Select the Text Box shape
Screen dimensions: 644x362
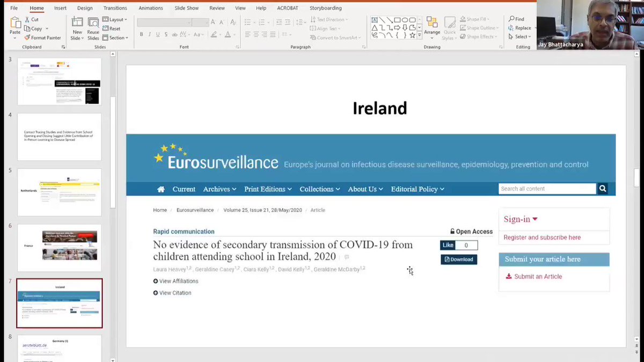click(x=374, y=20)
